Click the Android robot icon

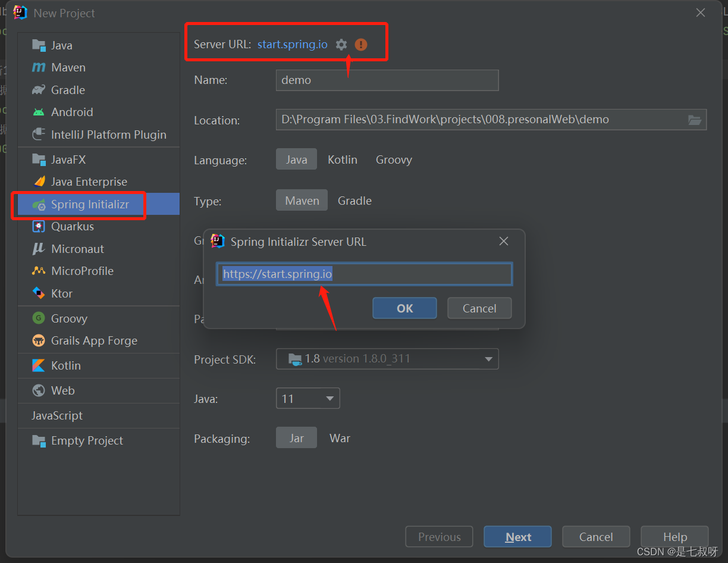[x=39, y=112]
